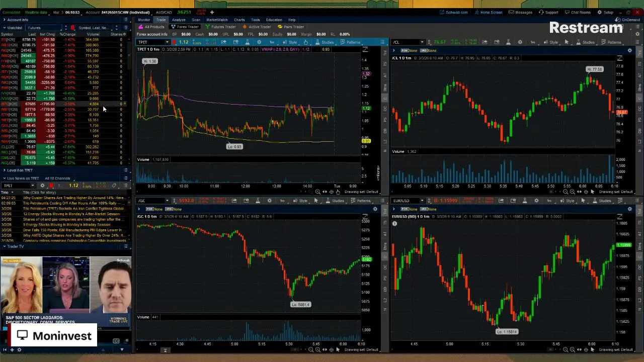This screenshot has width=644, height=362.
Task: Open the MarketWatch tab
Action: pyautogui.click(x=217, y=20)
